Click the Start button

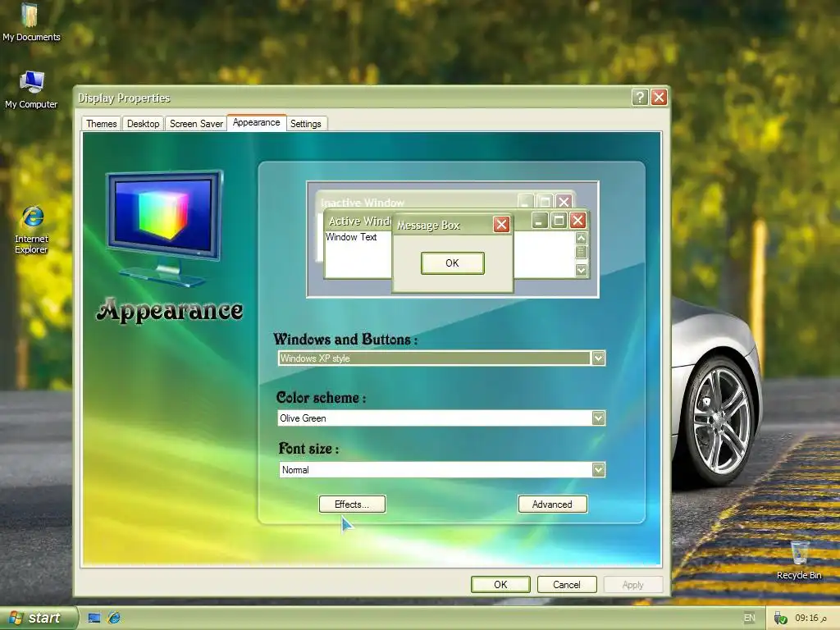(38, 618)
